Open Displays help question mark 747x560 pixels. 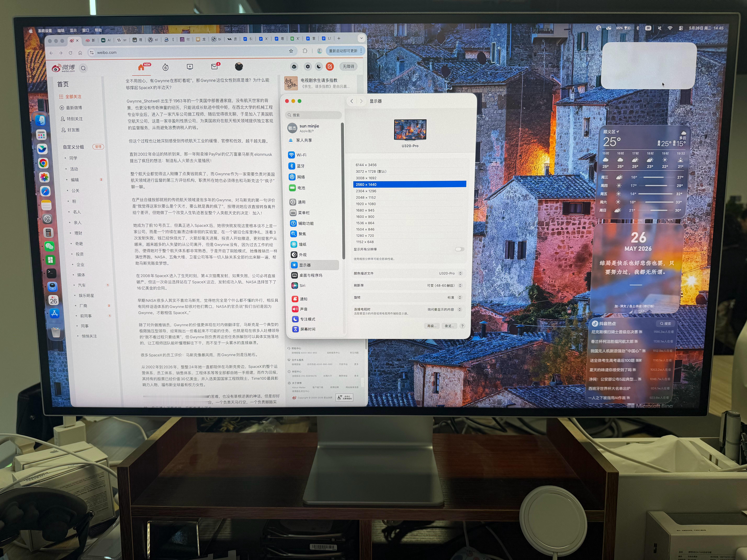(x=462, y=326)
